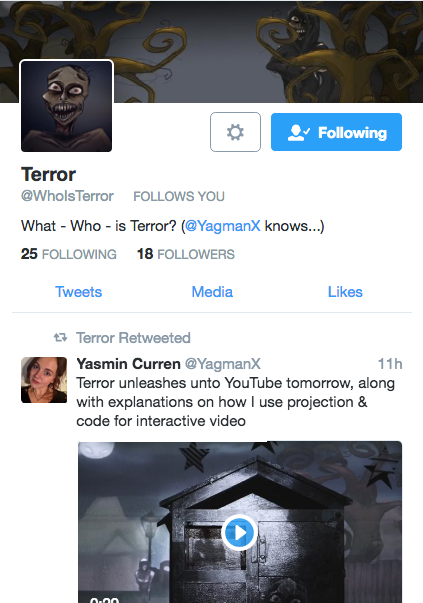Click the @WhoIsTerror handle
Image resolution: width=423 pixels, height=603 pixels.
pos(67,196)
